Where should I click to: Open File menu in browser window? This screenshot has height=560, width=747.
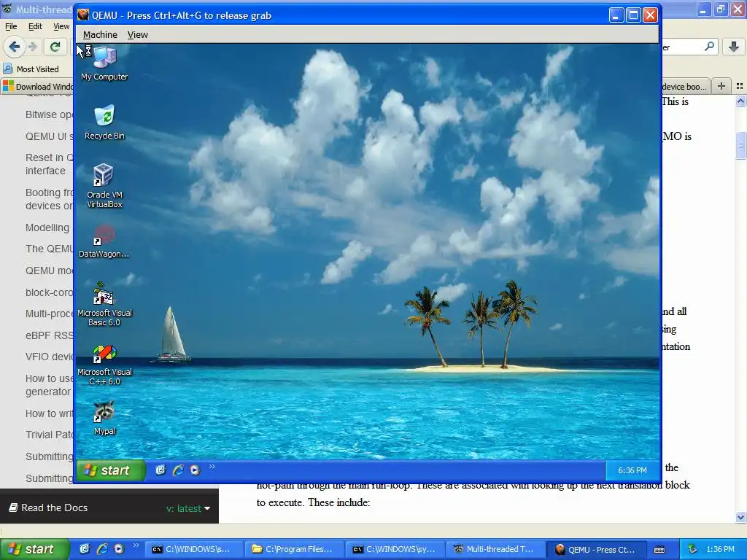click(x=11, y=27)
